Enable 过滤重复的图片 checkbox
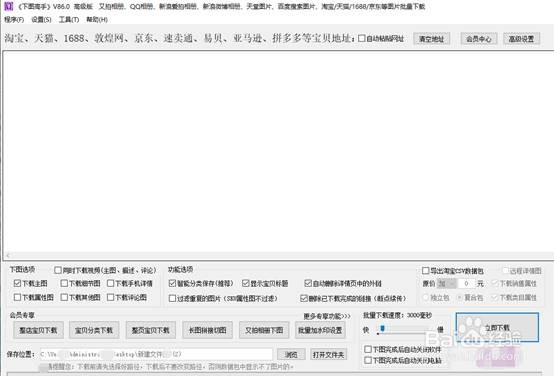Viewport: 554px width, 376px height. pos(172,298)
